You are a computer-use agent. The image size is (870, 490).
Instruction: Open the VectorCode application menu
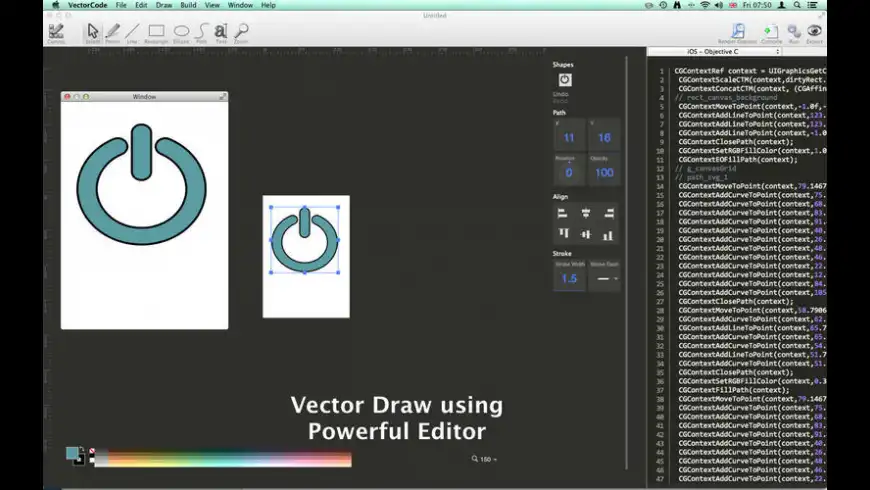point(88,5)
